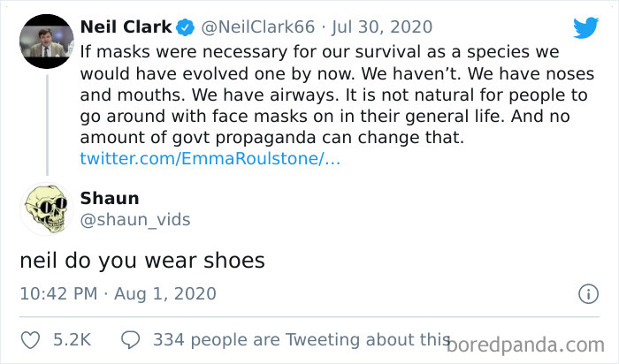Click Neil Clark's blue verified badge

coord(184,27)
